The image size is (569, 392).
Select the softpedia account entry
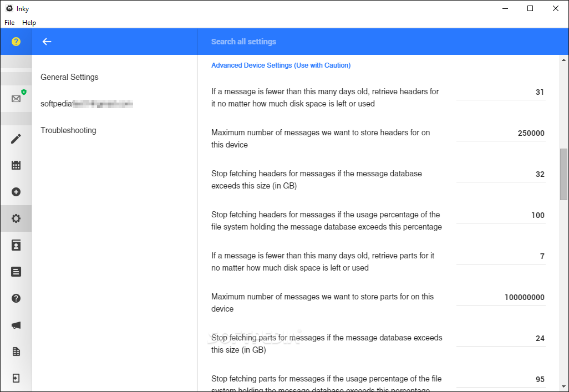coord(87,104)
